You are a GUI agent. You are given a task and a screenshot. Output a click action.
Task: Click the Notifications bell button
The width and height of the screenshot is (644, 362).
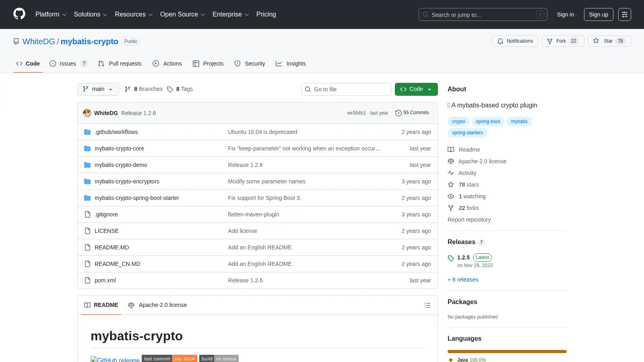point(515,41)
